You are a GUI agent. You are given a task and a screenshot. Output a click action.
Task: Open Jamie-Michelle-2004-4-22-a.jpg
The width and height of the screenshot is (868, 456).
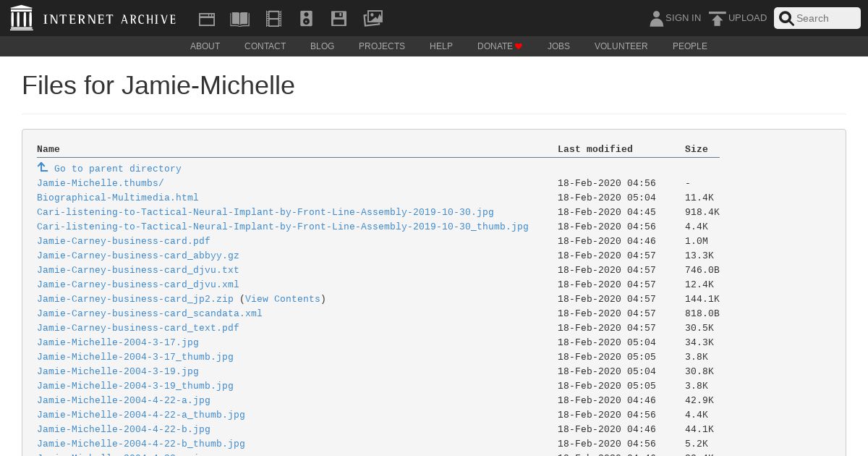point(124,400)
